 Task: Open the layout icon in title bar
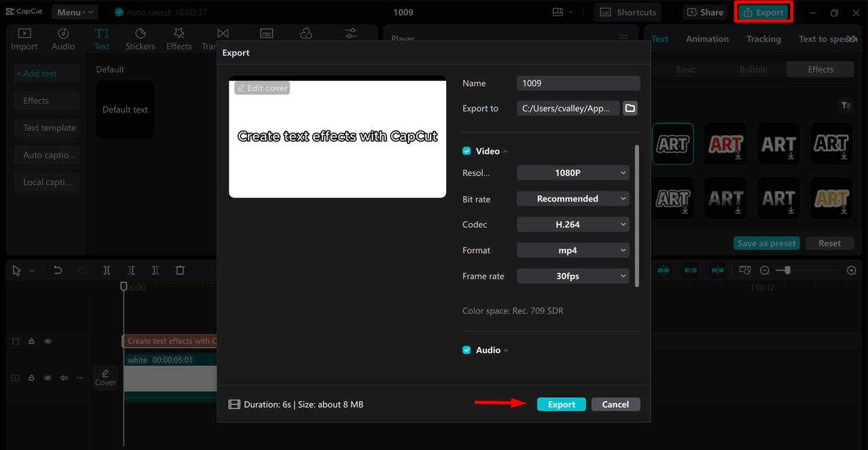pos(558,12)
